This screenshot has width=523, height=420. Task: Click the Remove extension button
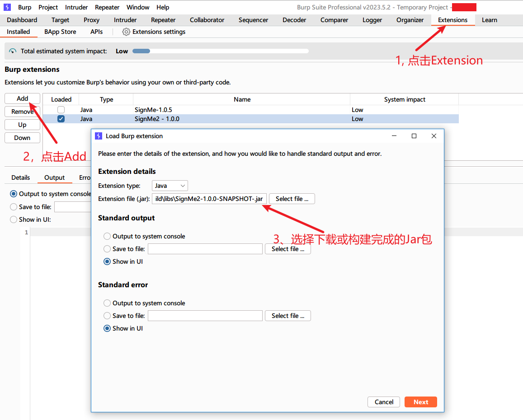pos(22,112)
